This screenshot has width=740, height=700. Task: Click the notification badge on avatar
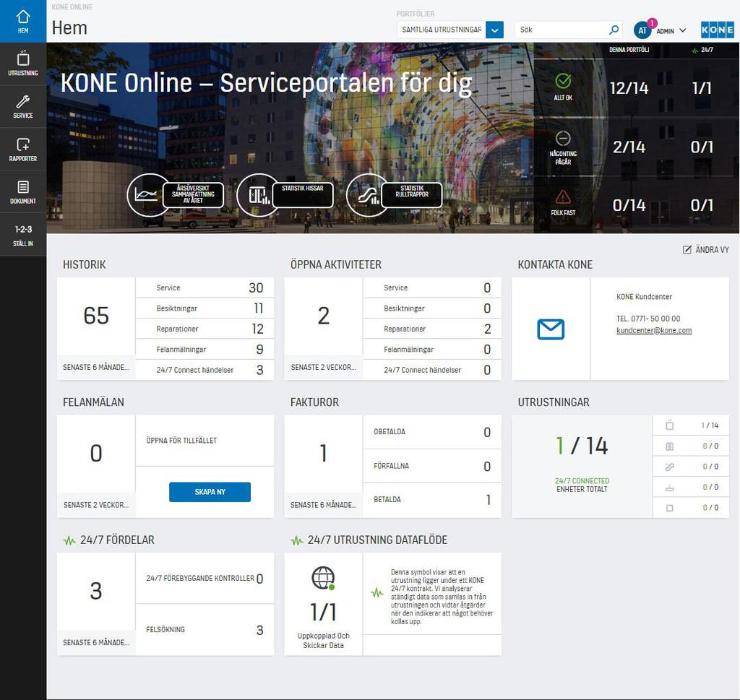point(652,22)
